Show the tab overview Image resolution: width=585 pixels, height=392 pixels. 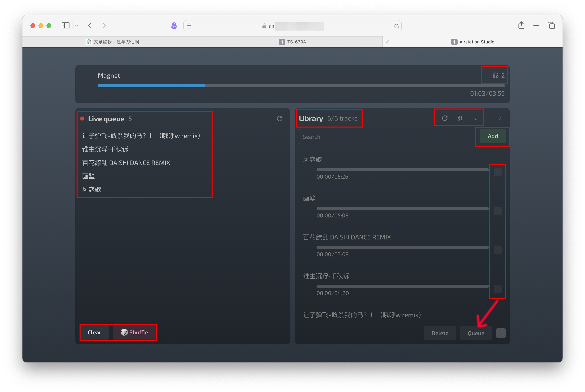point(551,25)
